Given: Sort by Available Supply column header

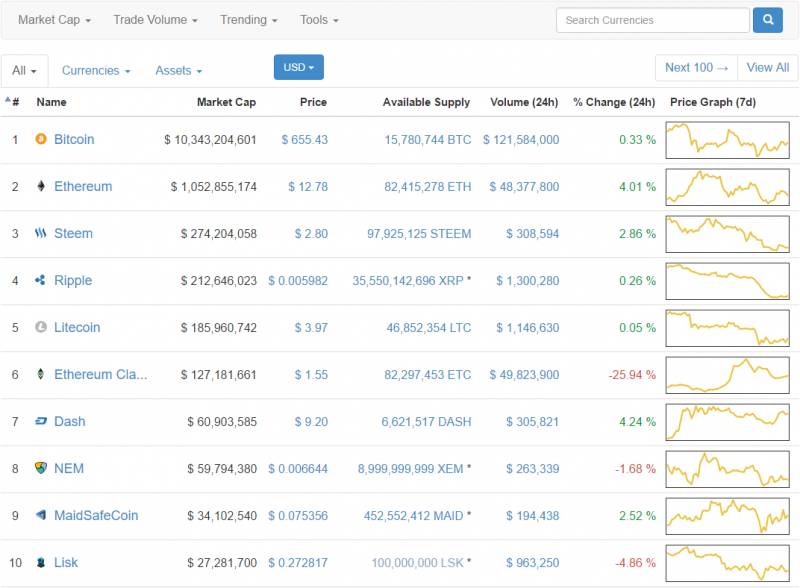Looking at the screenshot, I should (x=427, y=102).
